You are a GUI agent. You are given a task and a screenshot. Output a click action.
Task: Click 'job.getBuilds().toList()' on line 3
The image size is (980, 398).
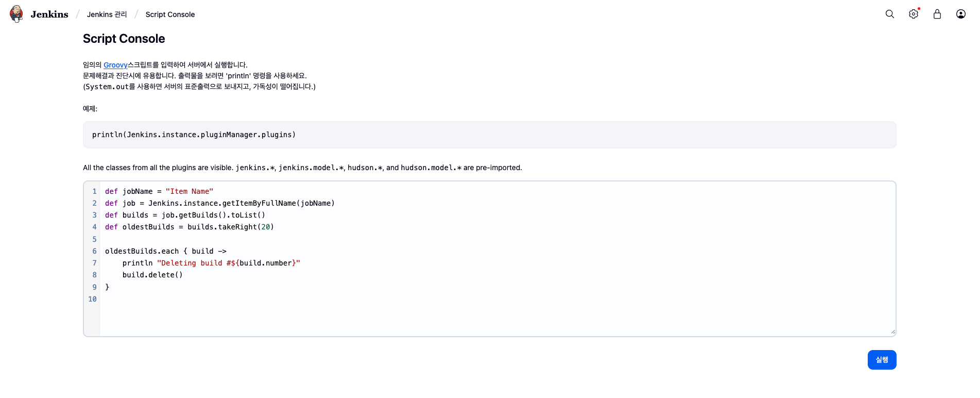213,215
